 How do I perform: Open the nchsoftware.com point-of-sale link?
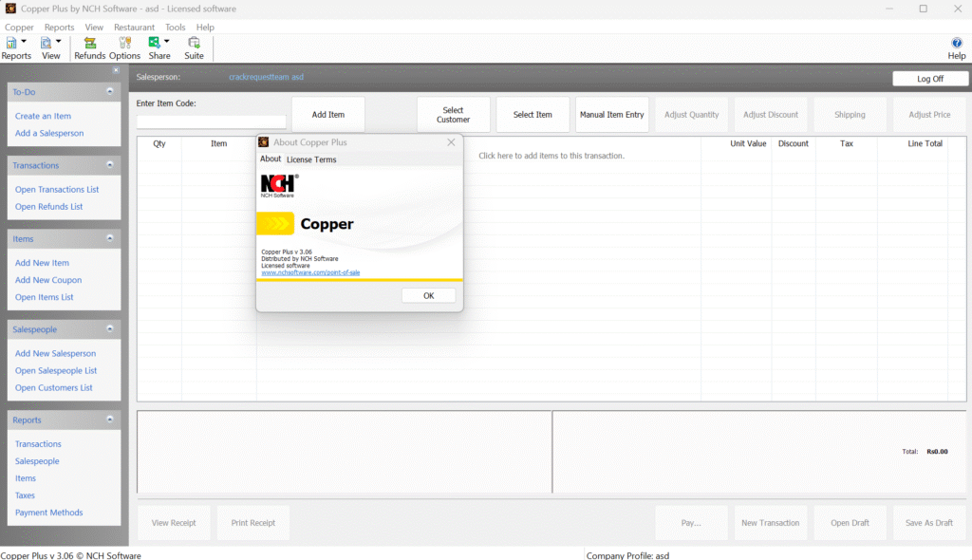pyautogui.click(x=310, y=272)
